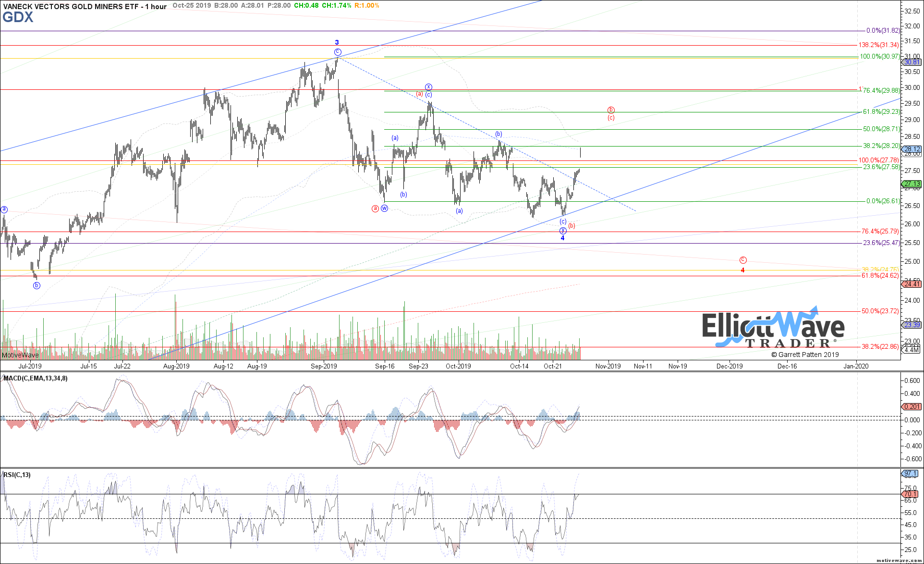The height and width of the screenshot is (564, 924).
Task: Click the blue wave 3 label at top
Action: (337, 43)
